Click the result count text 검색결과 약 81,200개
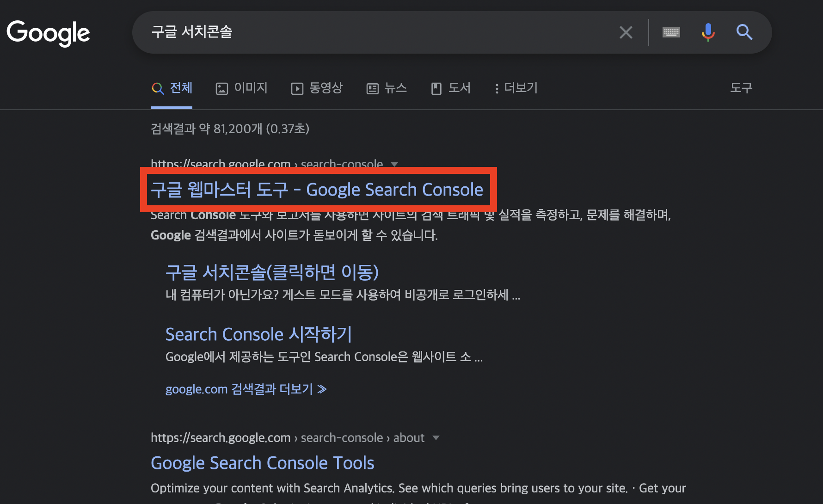The image size is (823, 504). tap(230, 129)
